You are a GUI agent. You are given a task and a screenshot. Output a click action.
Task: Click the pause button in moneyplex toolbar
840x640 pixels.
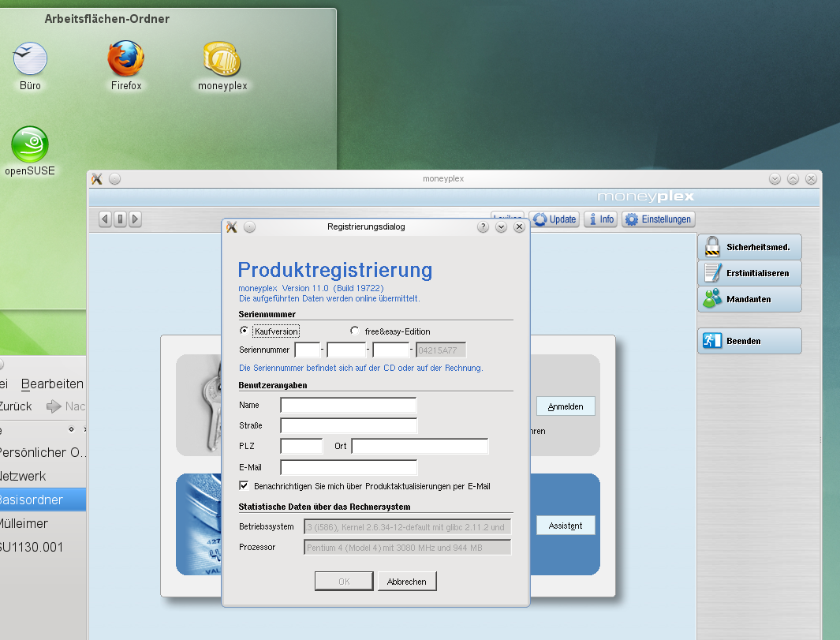tap(120, 219)
